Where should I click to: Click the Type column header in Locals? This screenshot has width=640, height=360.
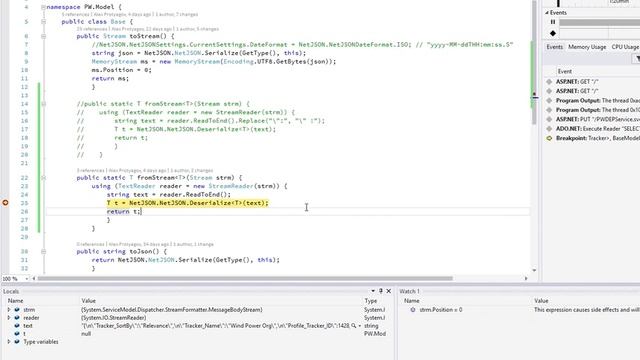tap(371, 300)
